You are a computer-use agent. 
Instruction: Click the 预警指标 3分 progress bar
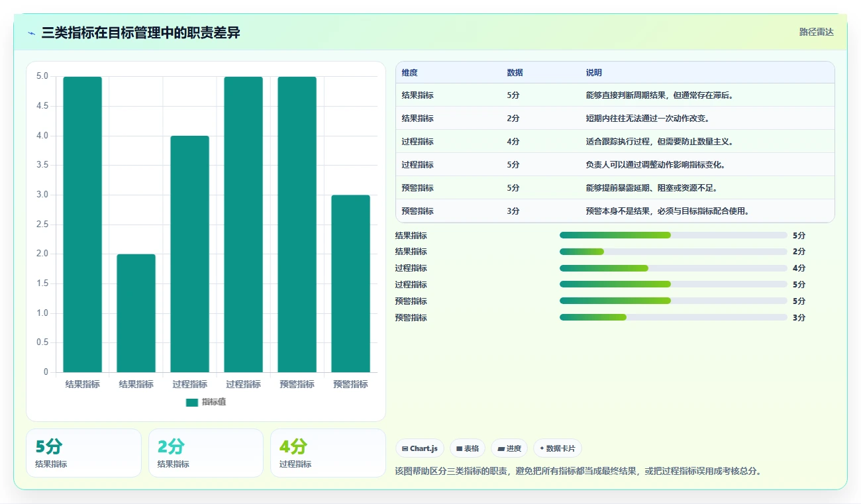tap(674, 317)
